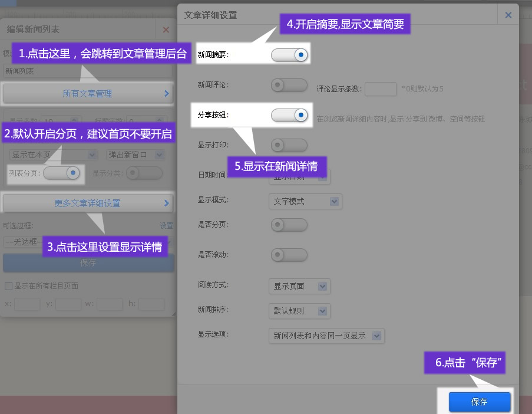Click 更多文章详细设置 button
The width and height of the screenshot is (532, 414).
click(x=87, y=203)
